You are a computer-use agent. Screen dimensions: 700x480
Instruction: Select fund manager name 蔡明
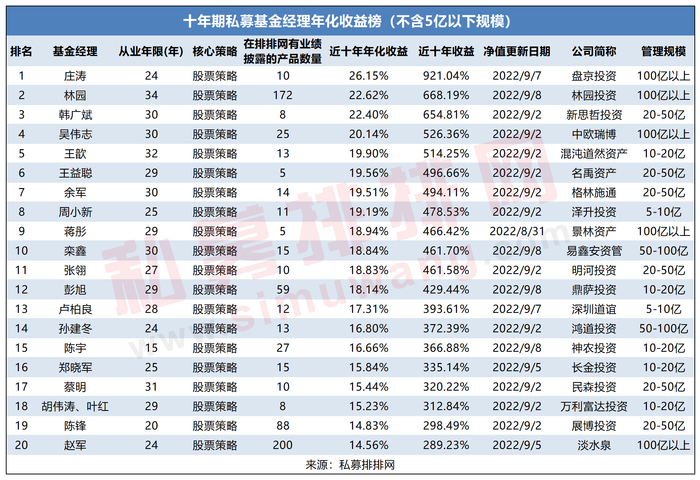tap(75, 387)
